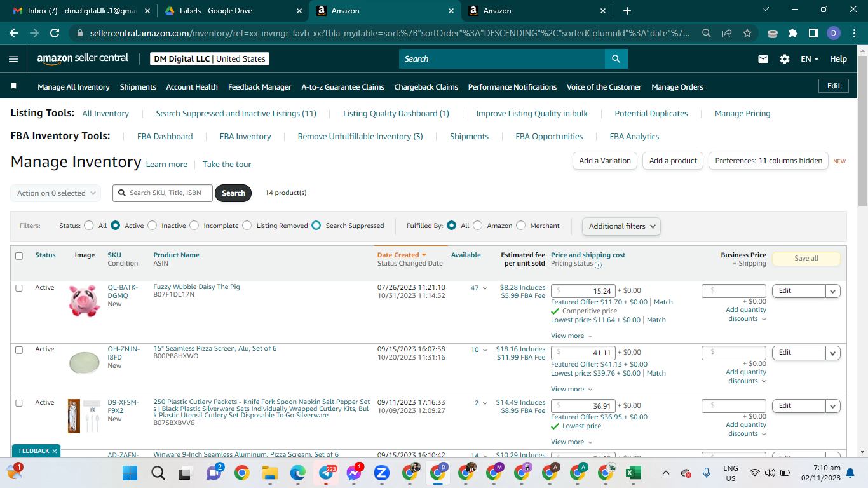
Task: Click the Search SKU, Title, ISBN field
Action: click(x=163, y=193)
